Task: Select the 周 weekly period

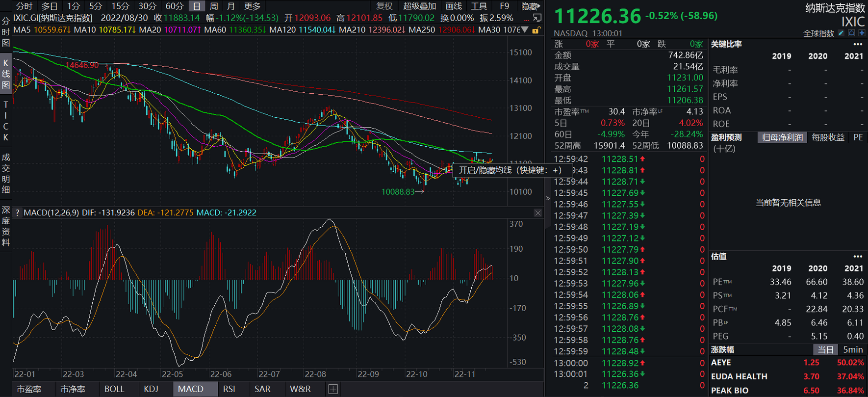Action: tap(214, 6)
